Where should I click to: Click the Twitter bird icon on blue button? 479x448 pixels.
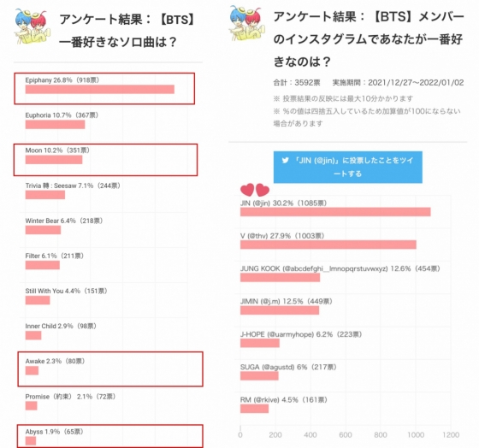click(285, 161)
